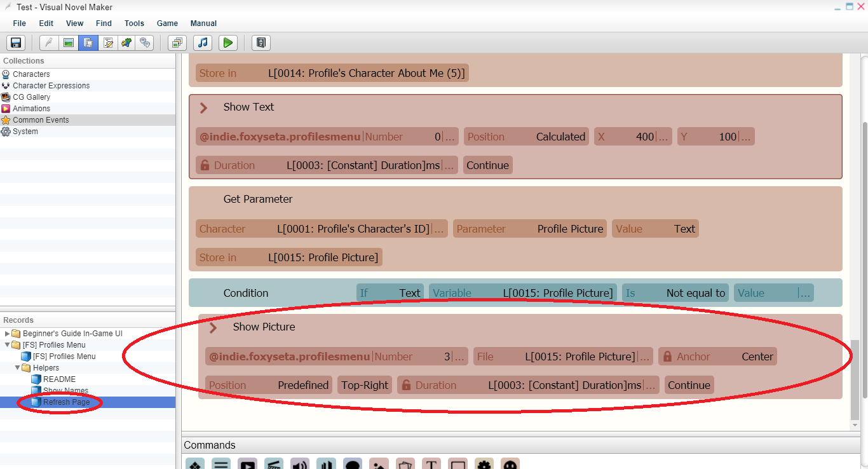868x469 pixels.
Task: Click the Animations collection icon
Action: point(6,109)
